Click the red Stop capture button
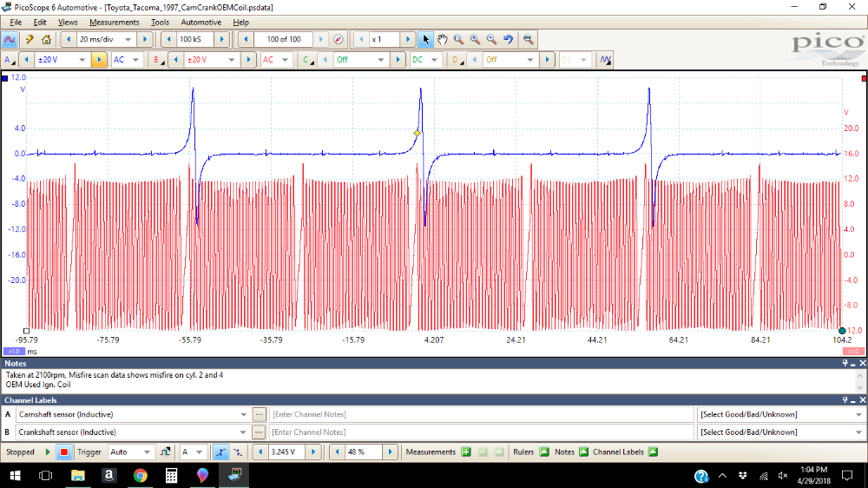The image size is (868, 488). point(63,452)
